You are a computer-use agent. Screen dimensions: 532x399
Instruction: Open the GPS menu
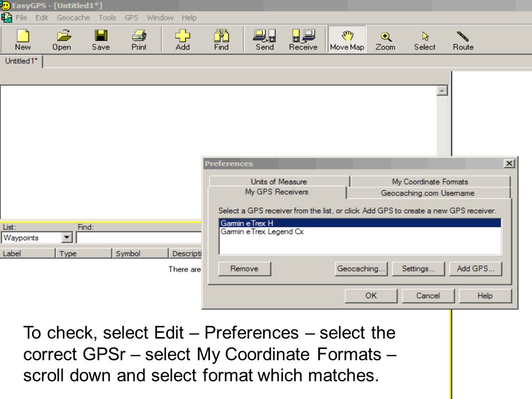(131, 18)
